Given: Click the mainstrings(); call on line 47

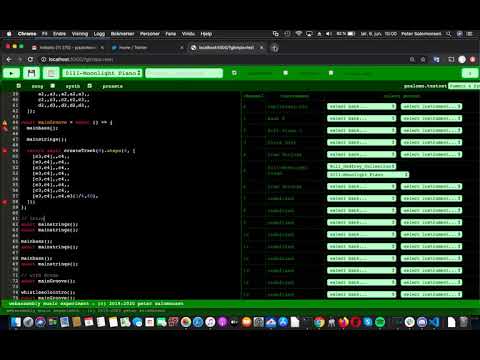Looking at the screenshot, I should 46,139.
